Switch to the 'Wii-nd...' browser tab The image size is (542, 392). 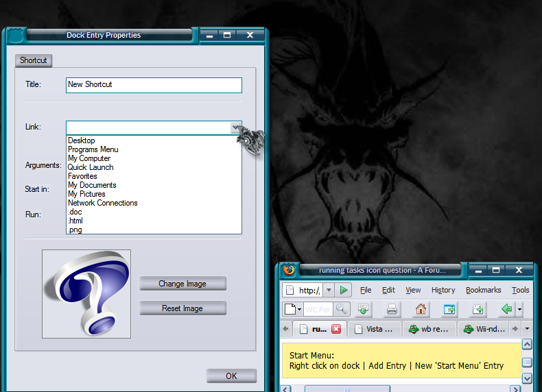(484, 329)
